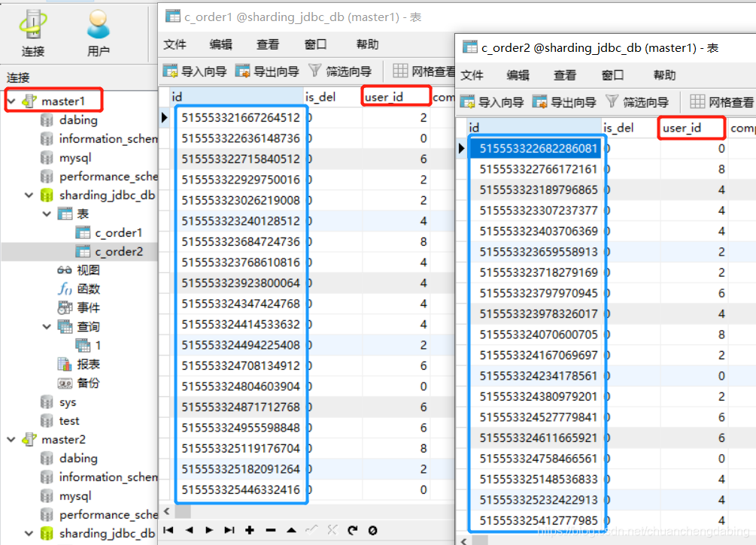Screen dimensions: 756x545
Task: Select the 事件 events node
Action: (x=88, y=308)
